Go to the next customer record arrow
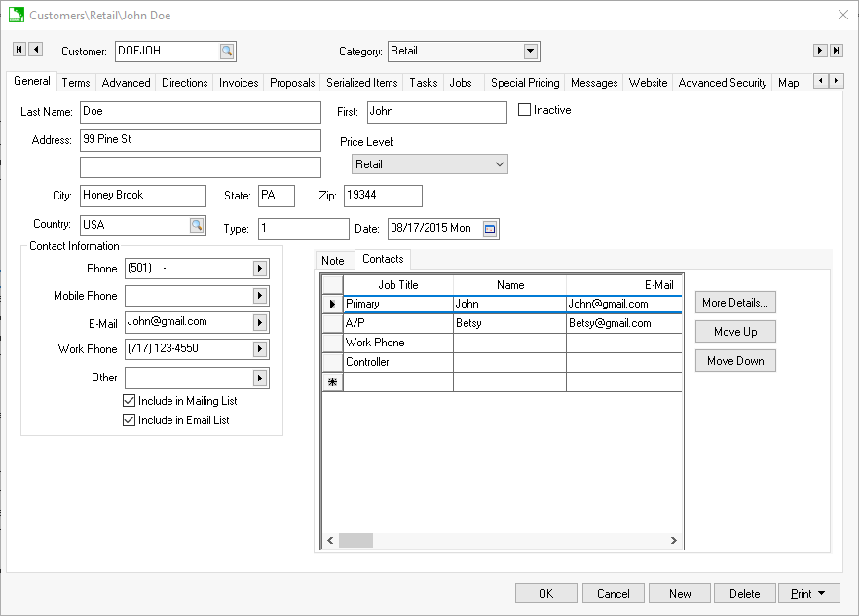This screenshot has height=616, width=859. (x=820, y=50)
